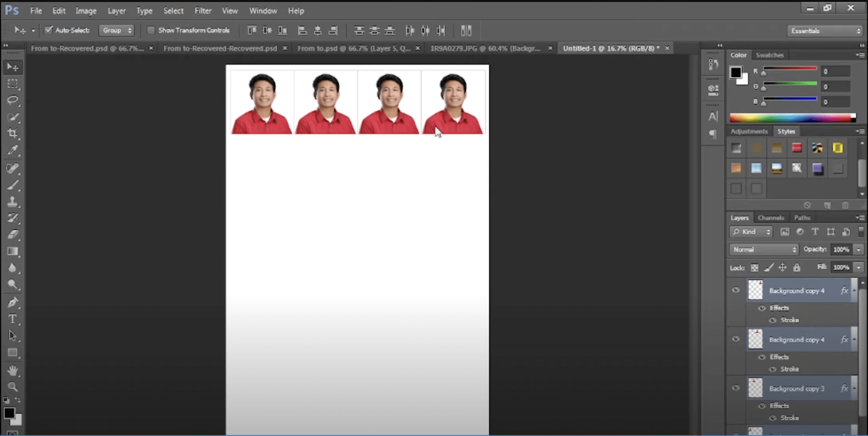Select the Quick Selection tool
Image resolution: width=868 pixels, height=436 pixels.
point(12,117)
